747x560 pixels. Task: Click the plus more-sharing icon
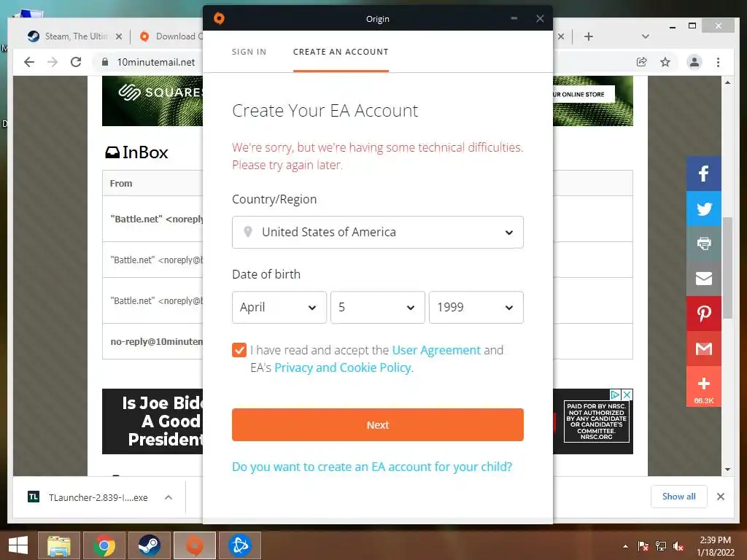(x=704, y=386)
